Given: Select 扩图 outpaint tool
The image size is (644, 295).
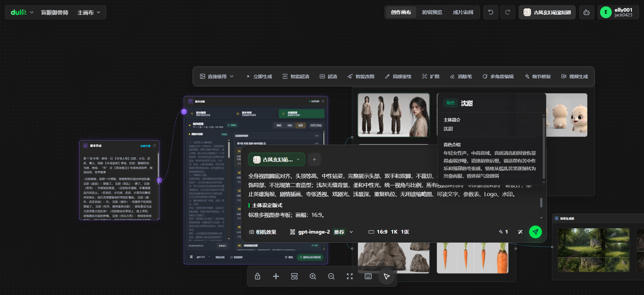Looking at the screenshot, I should point(431,77).
